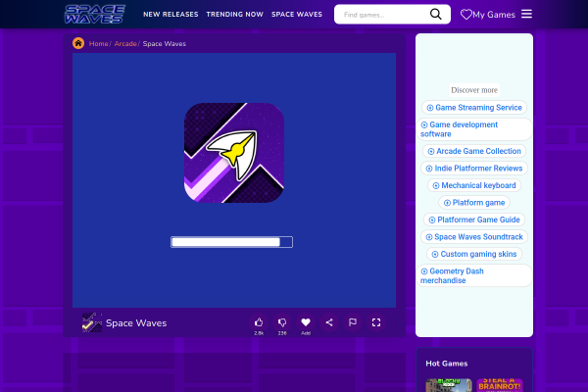Click the Space Waves site logo
588x392 pixels.
click(94, 14)
